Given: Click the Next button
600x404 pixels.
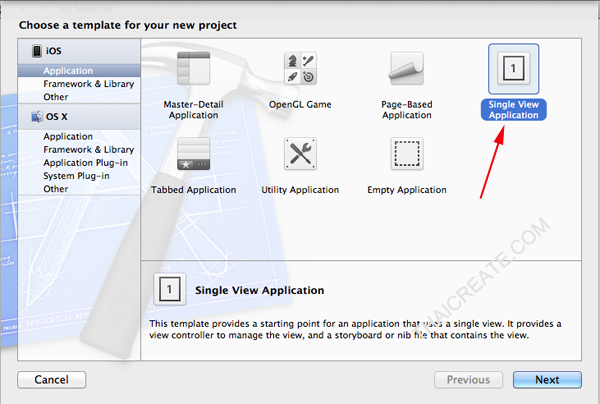Looking at the screenshot, I should [x=547, y=380].
